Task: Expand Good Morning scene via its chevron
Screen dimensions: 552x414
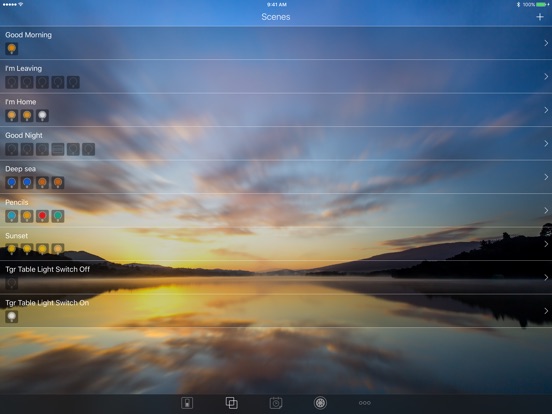Action: (x=546, y=43)
